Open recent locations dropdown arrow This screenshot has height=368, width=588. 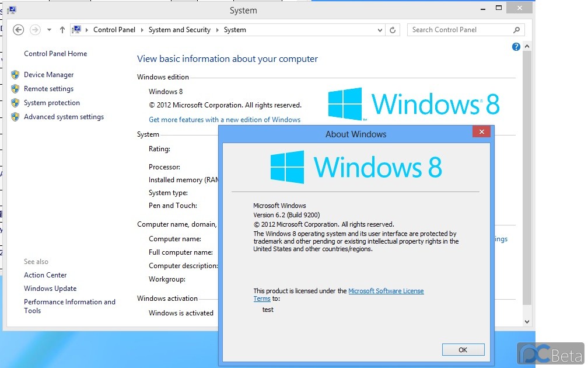pos(49,30)
